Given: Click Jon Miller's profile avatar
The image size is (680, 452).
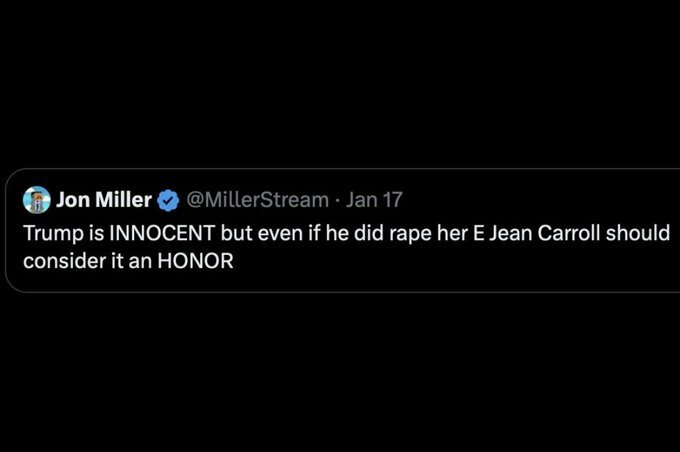Looking at the screenshot, I should point(37,199).
